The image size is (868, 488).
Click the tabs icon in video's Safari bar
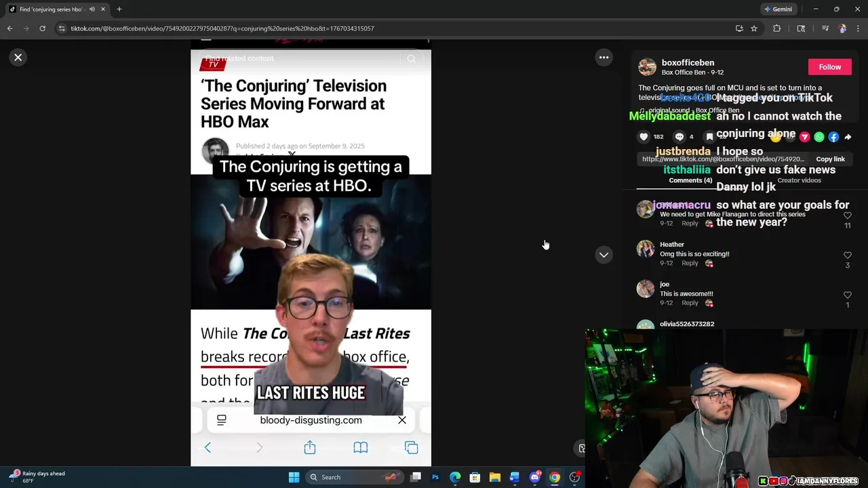(x=412, y=448)
